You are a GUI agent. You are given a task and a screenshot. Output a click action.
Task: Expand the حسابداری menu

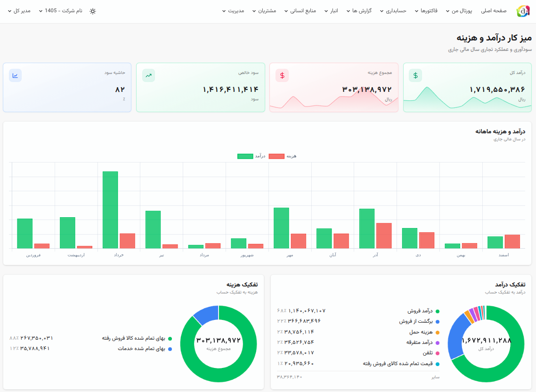[393, 11]
